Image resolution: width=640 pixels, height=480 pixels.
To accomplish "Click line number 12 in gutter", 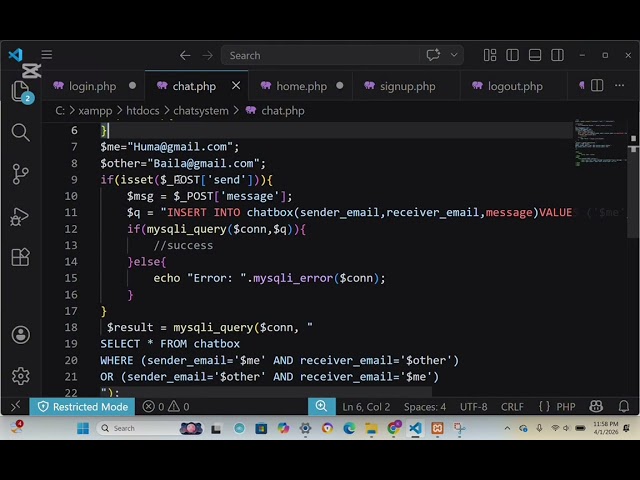I will pos(71,229).
